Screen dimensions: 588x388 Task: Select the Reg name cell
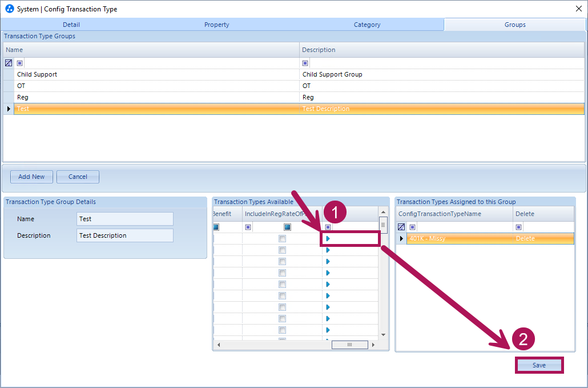pyautogui.click(x=156, y=97)
